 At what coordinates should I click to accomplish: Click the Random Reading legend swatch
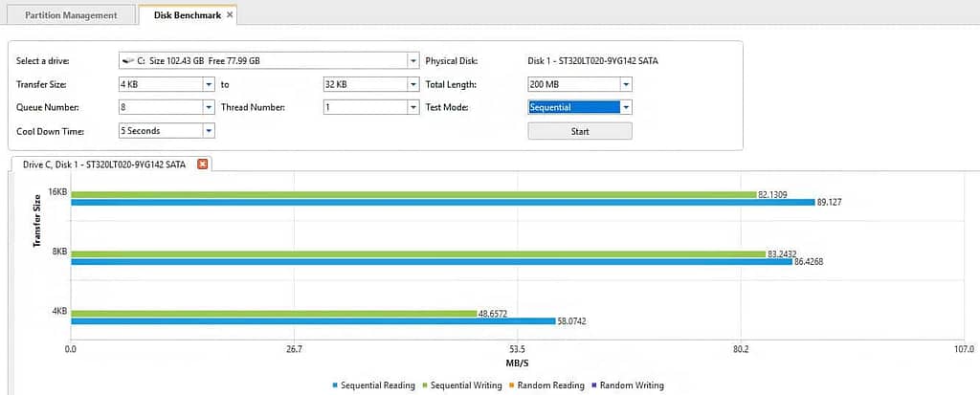(513, 385)
